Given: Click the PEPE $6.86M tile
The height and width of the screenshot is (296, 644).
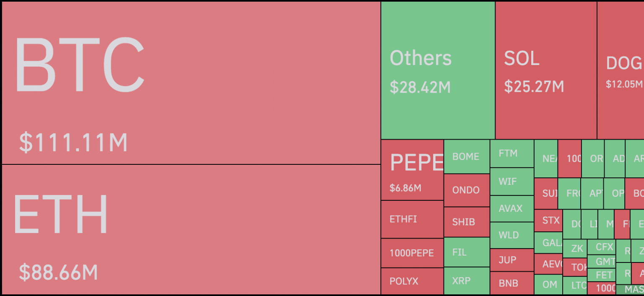Looking at the screenshot, I should (x=412, y=170).
